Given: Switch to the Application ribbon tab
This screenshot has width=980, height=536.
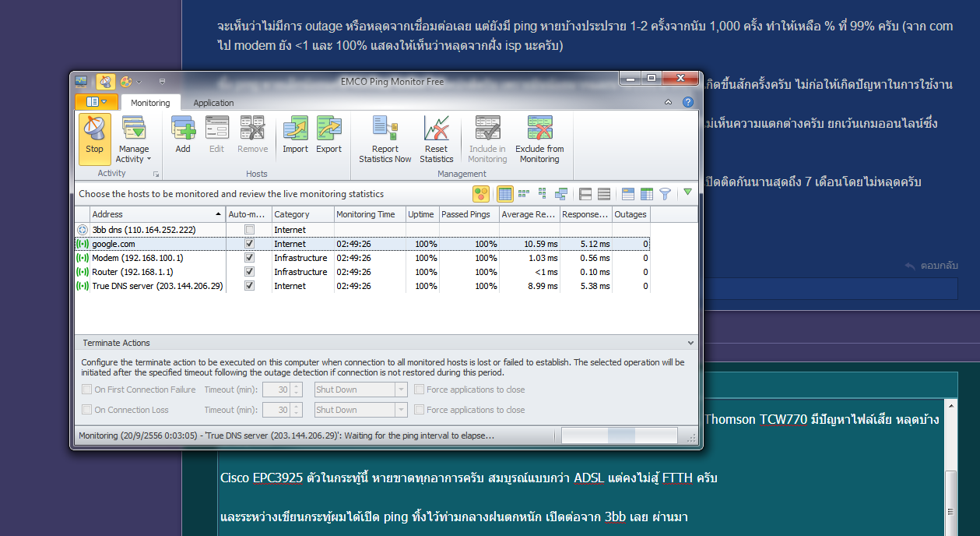Looking at the screenshot, I should [x=213, y=103].
